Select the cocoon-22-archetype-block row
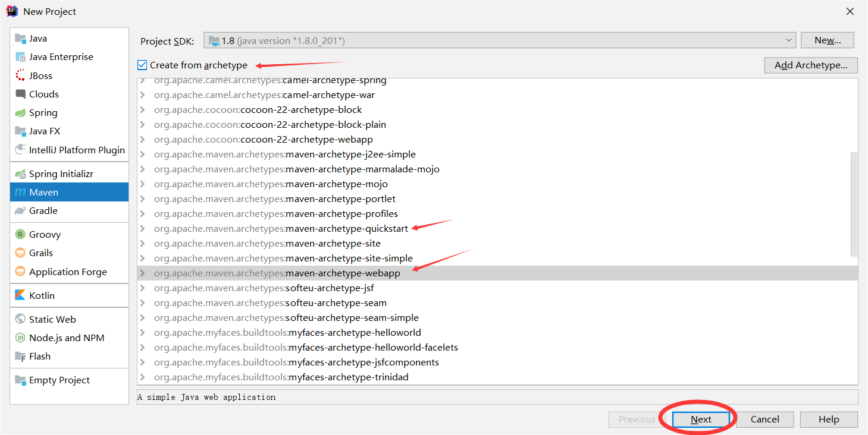The width and height of the screenshot is (868, 435). [x=497, y=110]
